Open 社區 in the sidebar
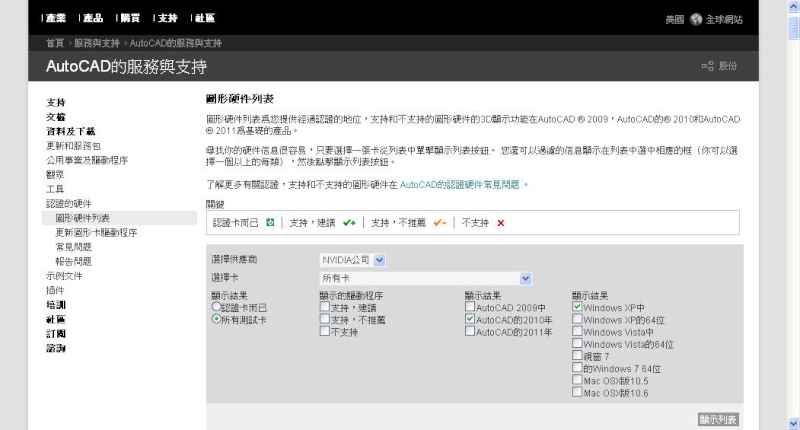This screenshot has height=430, width=800. click(56, 319)
